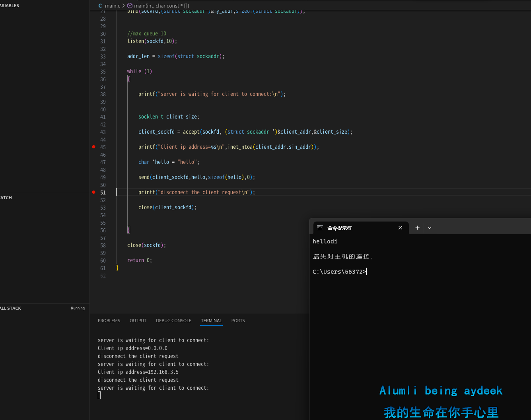This screenshot has height=420, width=531.
Task: Click the C file icon in breadcrumb
Action: click(100, 6)
